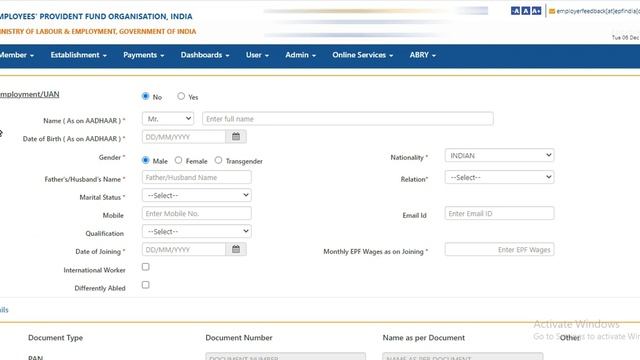
Task: Open the Member menu
Action: click(x=17, y=55)
